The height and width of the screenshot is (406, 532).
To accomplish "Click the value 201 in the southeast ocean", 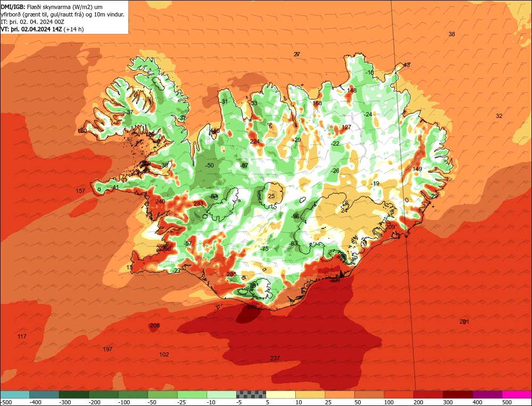I will tap(464, 322).
